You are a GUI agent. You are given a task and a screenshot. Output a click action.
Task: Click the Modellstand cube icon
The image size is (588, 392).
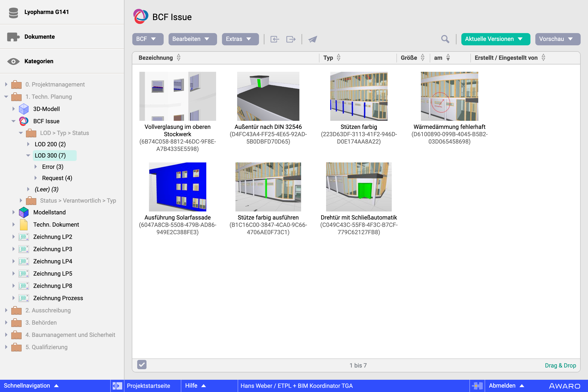coord(24,212)
